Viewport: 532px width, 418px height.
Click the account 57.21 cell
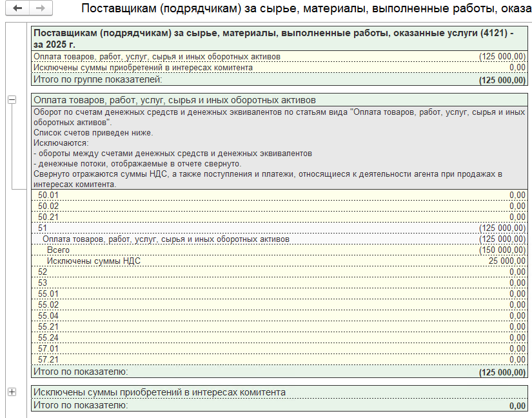point(48,360)
